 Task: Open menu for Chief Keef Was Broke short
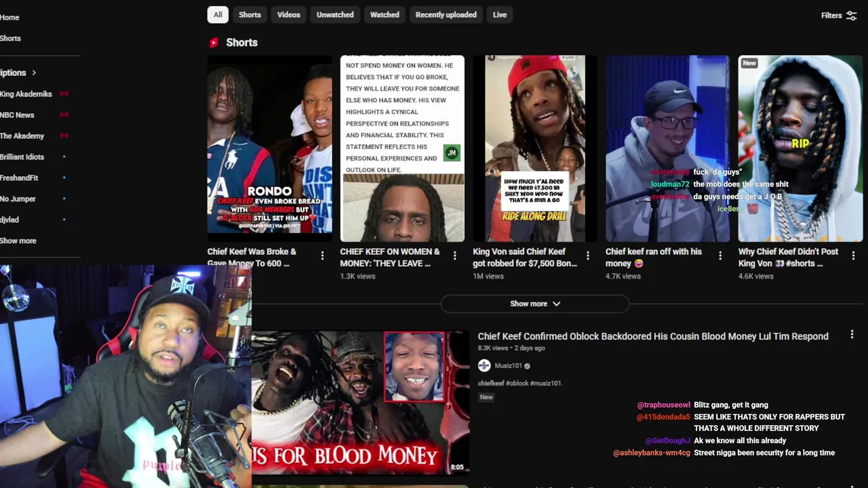pos(322,256)
